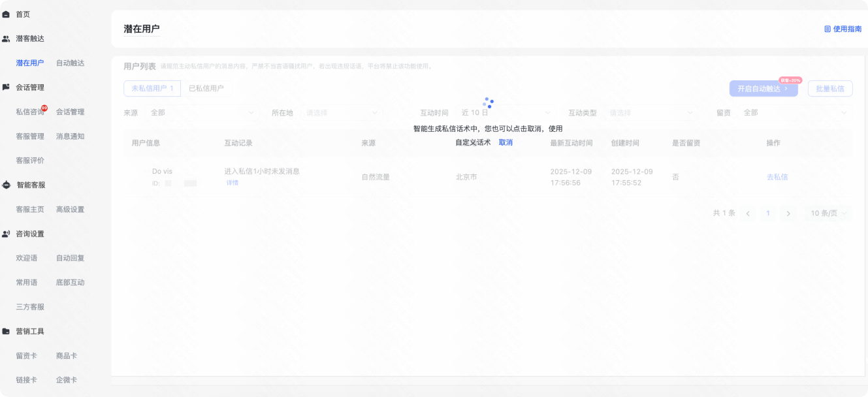Click the loading spinner

pos(488,103)
